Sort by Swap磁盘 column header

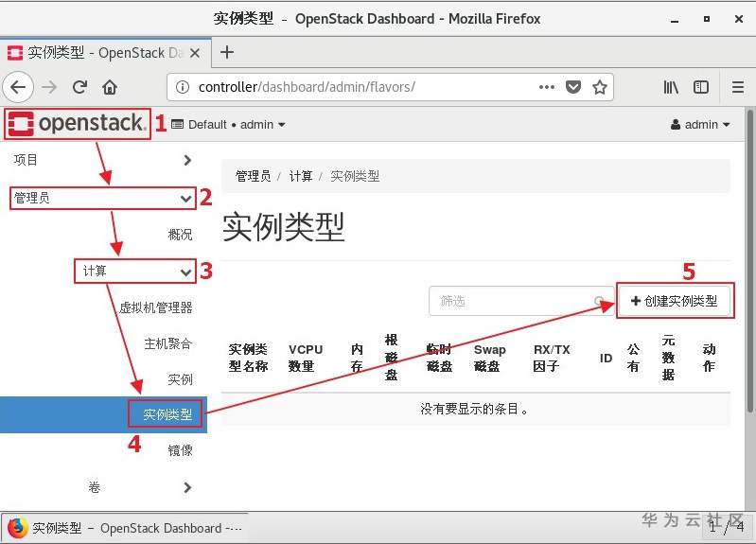[x=489, y=358]
